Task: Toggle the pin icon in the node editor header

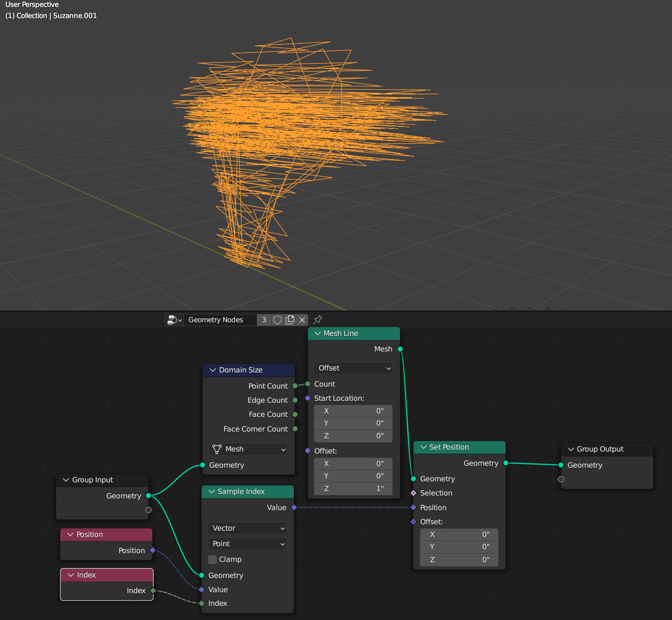Action: 317,320
